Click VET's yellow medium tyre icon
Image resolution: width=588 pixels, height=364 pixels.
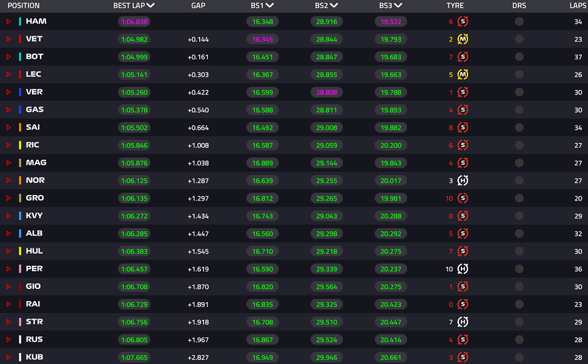tap(463, 39)
